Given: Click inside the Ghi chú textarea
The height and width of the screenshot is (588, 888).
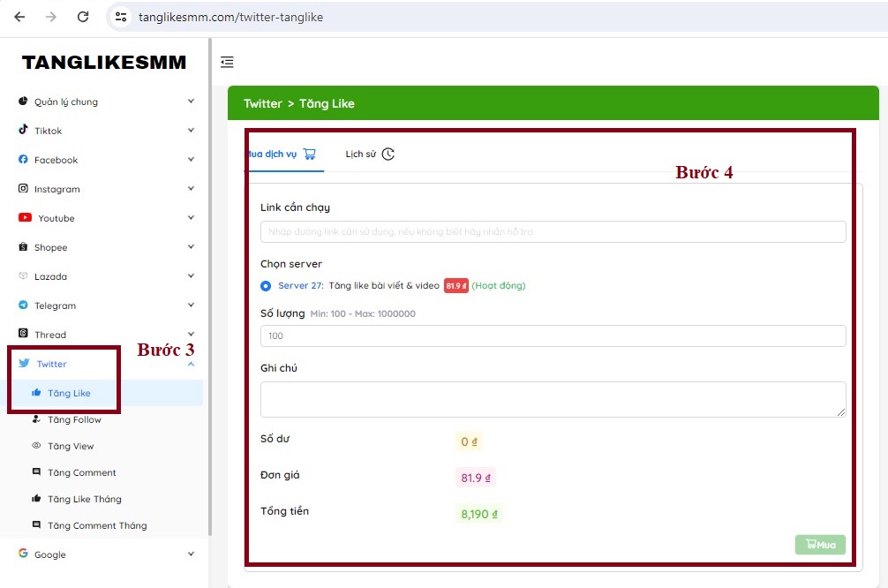Looking at the screenshot, I should pos(553,399).
